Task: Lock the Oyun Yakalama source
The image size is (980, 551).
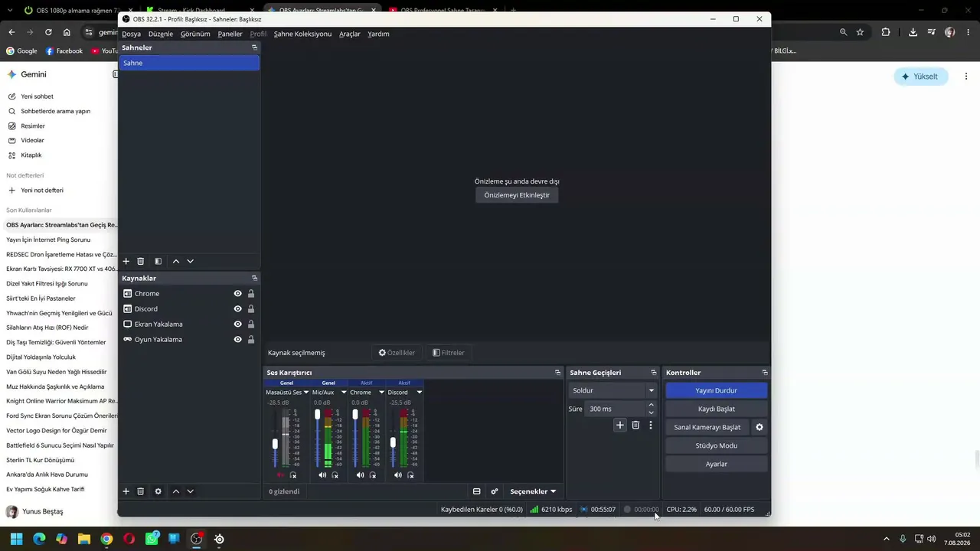Action: (x=251, y=340)
